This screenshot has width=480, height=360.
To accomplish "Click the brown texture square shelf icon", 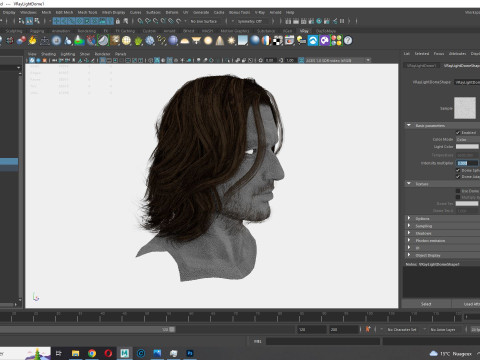I will [115, 41].
